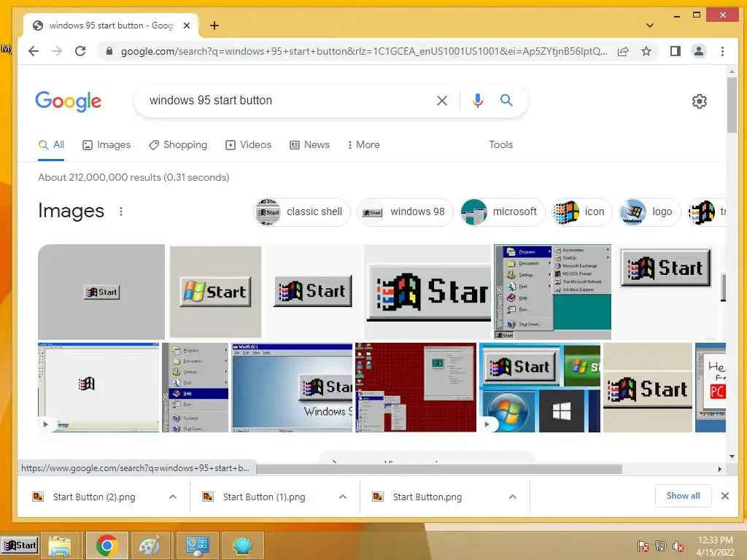Open the browser side panel
Screen dimensions: 747x560
click(675, 51)
